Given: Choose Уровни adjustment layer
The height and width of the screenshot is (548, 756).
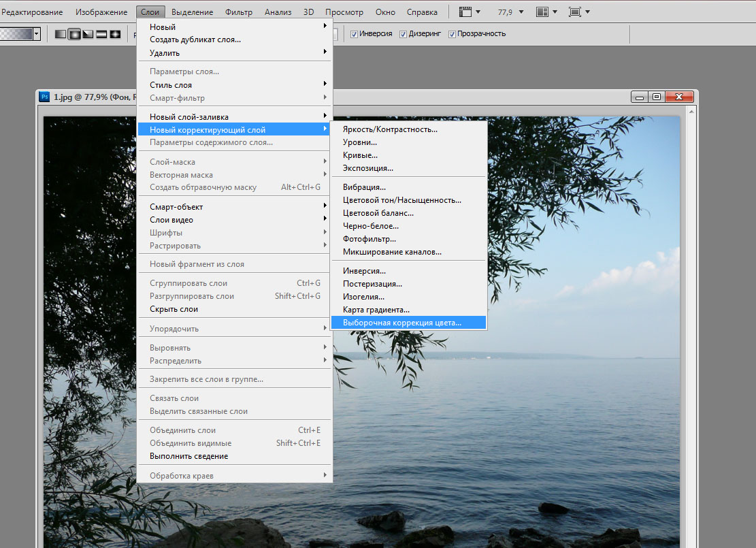Looking at the screenshot, I should [408, 142].
